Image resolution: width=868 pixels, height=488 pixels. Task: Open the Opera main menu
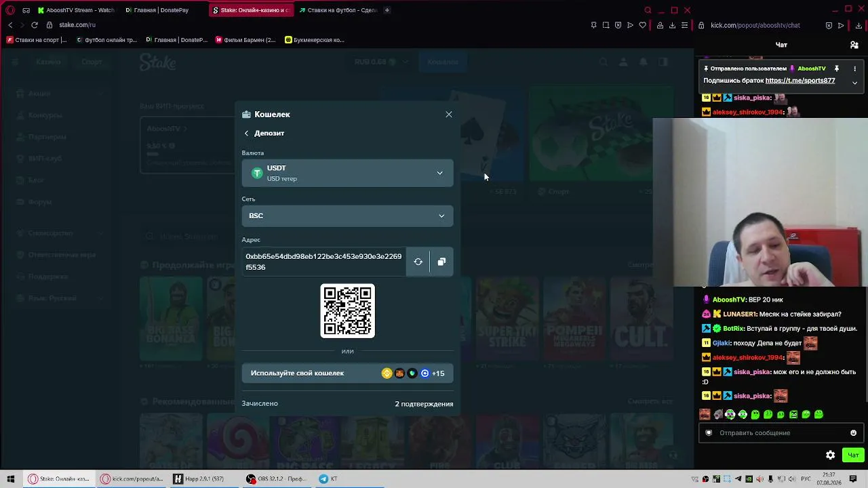tap(10, 10)
